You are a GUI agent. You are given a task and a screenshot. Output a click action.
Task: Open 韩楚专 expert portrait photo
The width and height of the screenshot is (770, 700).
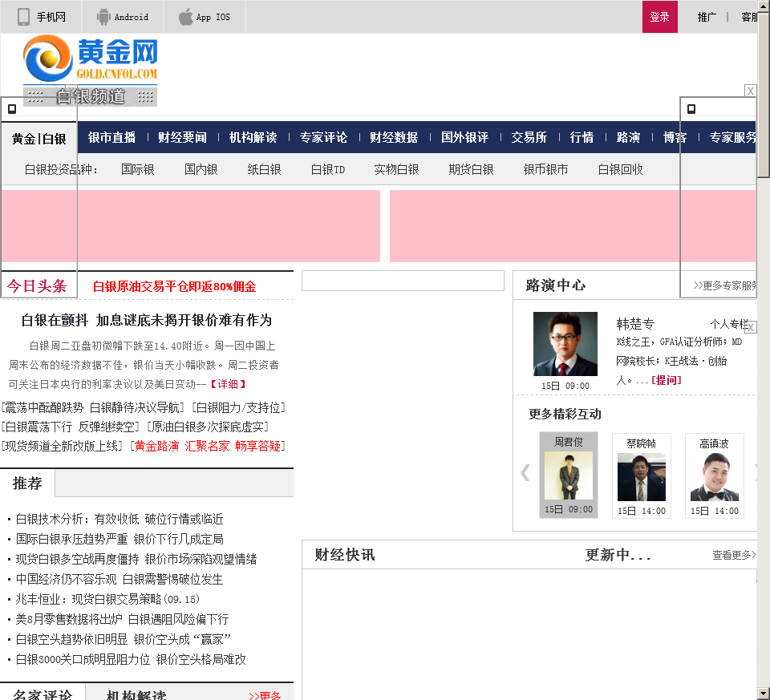coord(565,344)
